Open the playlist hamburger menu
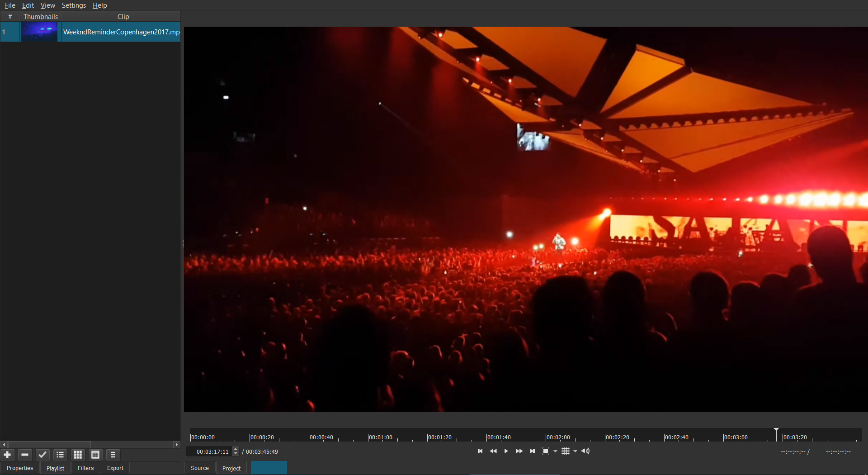Screen dimensions: 868x475 pos(113,455)
